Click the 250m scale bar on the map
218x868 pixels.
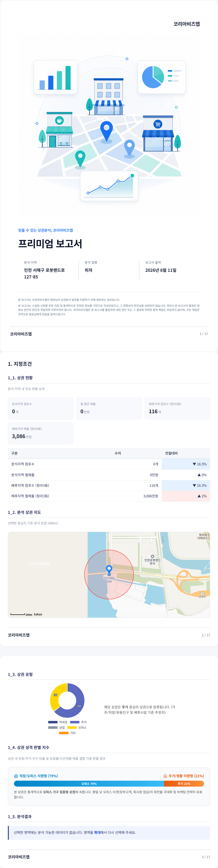click(x=18, y=614)
